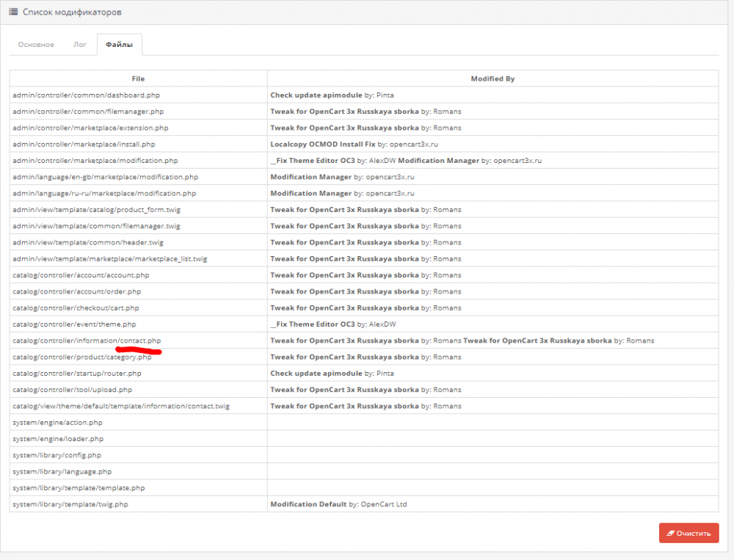
Task: Click the Список модификаторов panel heading
Action: click(72, 12)
